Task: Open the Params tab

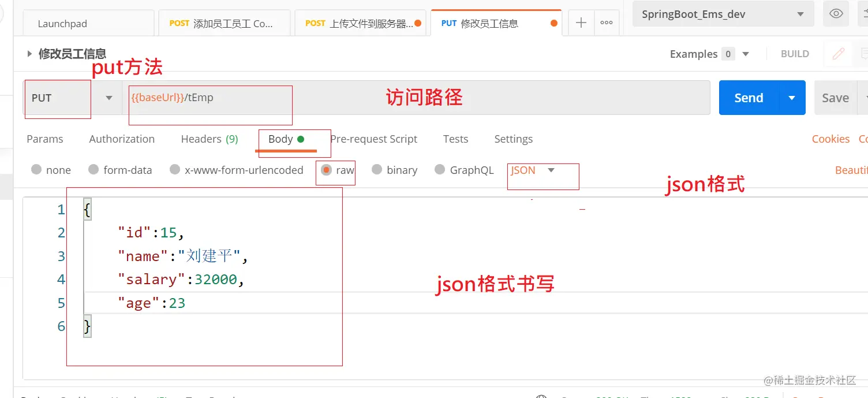Action: (x=45, y=139)
